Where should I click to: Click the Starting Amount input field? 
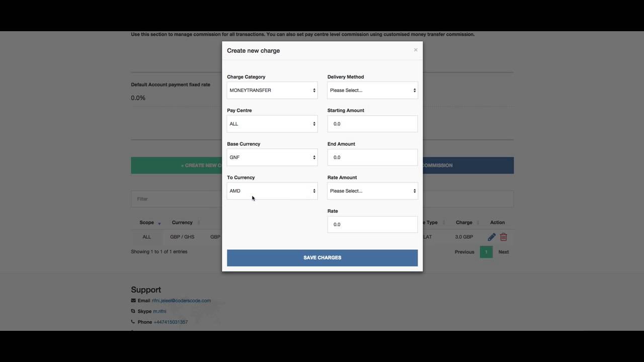coord(372,124)
